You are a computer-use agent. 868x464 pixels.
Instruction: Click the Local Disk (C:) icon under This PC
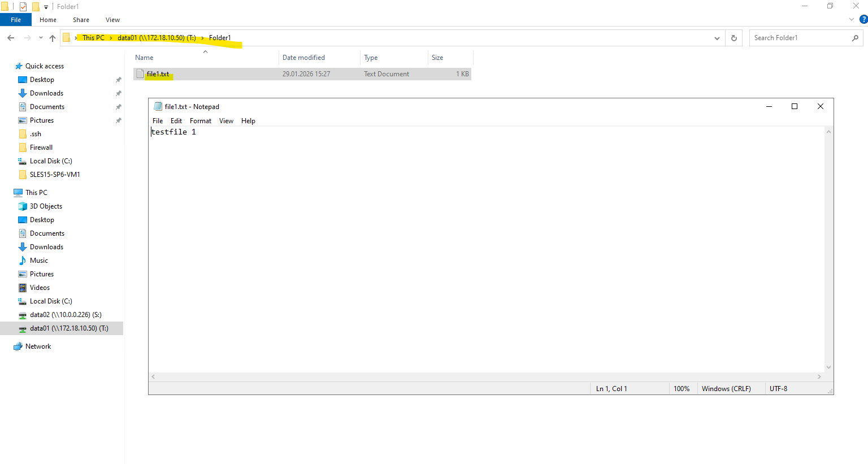click(23, 301)
